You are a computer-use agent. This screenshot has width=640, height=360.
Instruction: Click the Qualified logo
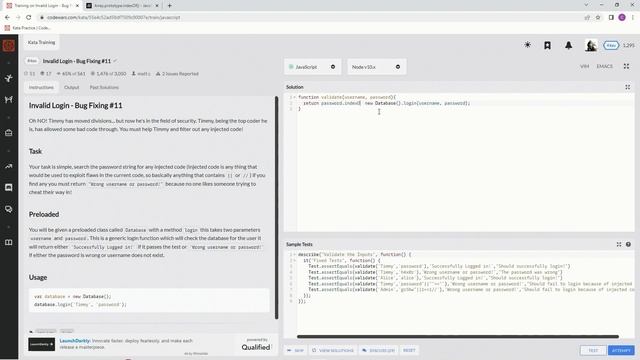point(256,347)
